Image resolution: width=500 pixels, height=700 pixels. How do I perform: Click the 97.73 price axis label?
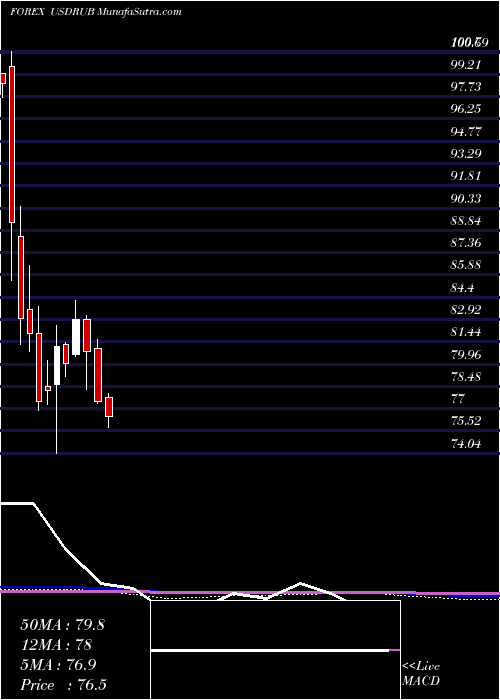point(466,87)
